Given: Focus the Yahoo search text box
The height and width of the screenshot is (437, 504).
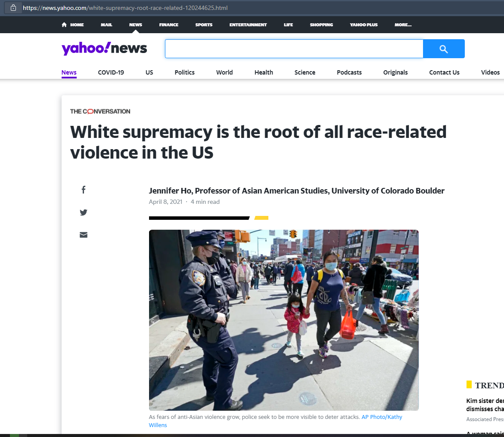Looking at the screenshot, I should pos(294,49).
